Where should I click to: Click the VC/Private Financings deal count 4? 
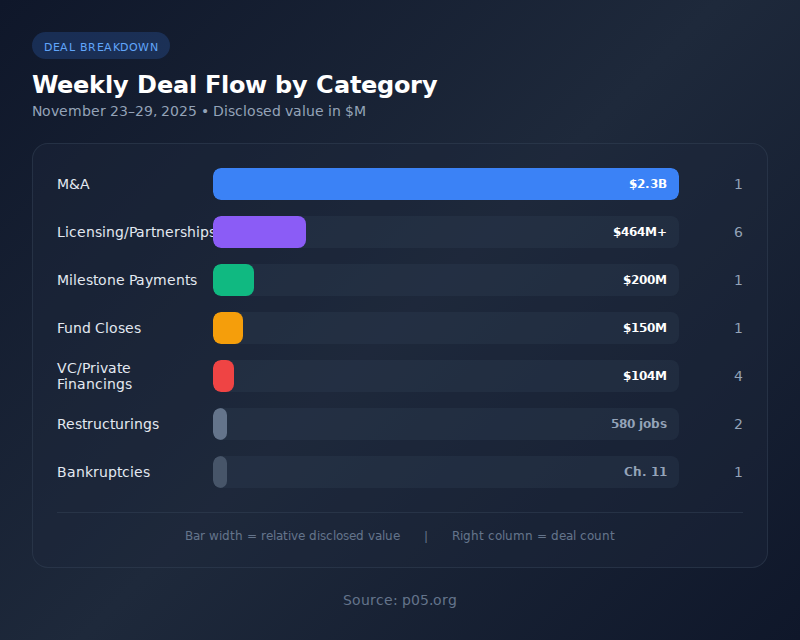pyautogui.click(x=738, y=376)
